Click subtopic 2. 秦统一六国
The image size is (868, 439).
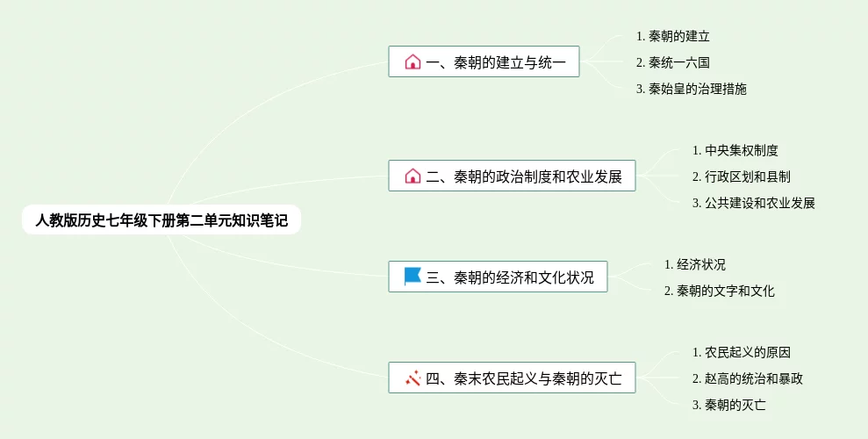[x=672, y=62]
